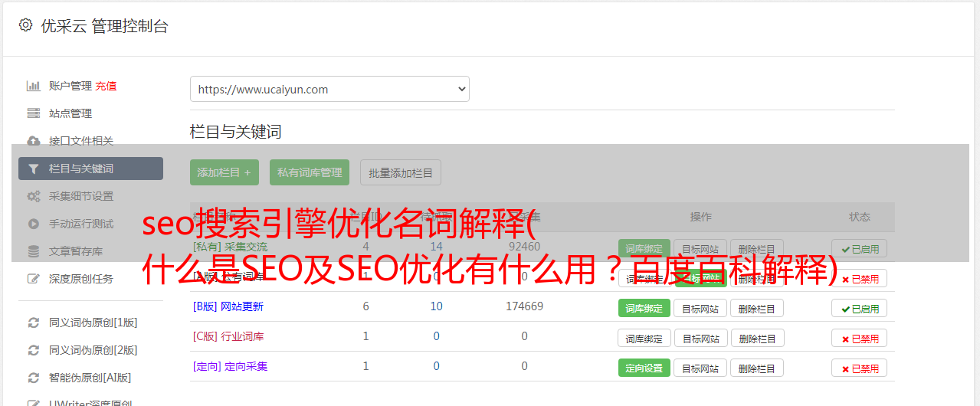This screenshot has width=980, height=406.
Task: Toggle 已启用 status for 网站更新 row
Action: pos(860,309)
